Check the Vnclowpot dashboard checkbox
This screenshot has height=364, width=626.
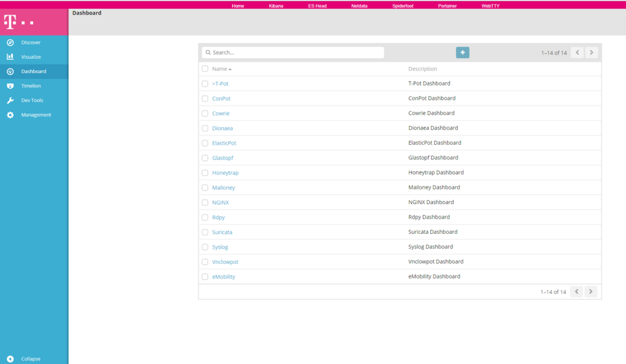(x=205, y=262)
